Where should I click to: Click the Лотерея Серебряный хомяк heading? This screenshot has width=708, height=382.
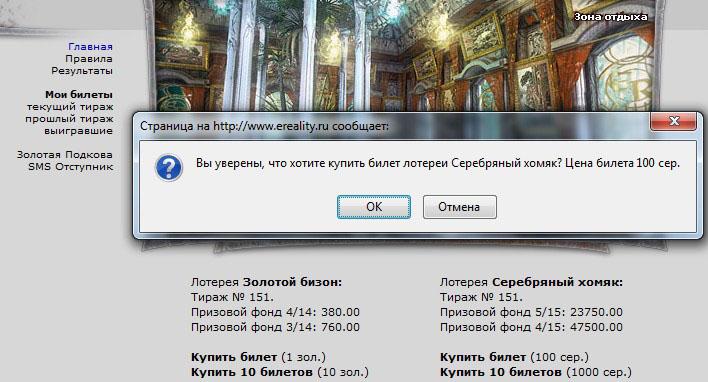pos(531,282)
